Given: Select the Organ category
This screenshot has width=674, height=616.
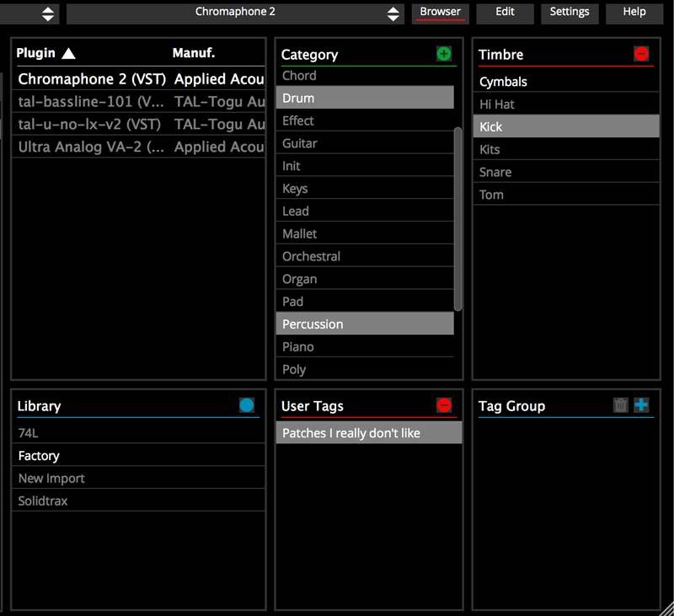Looking at the screenshot, I should [365, 279].
